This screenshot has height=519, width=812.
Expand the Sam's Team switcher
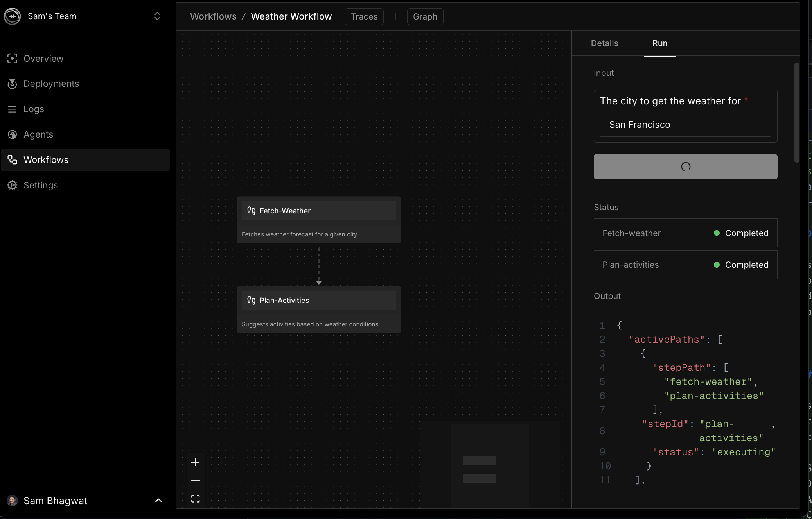coord(157,16)
